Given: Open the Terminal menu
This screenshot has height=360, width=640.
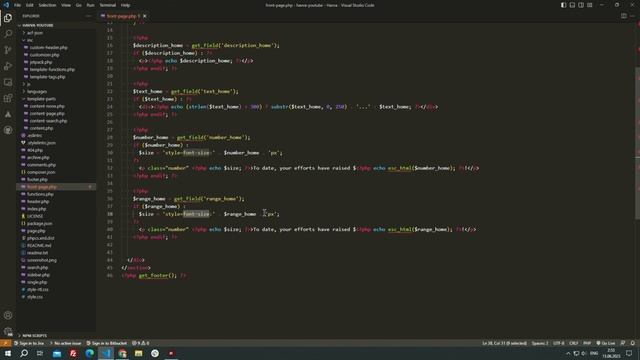Looking at the screenshot, I should click(108, 5).
